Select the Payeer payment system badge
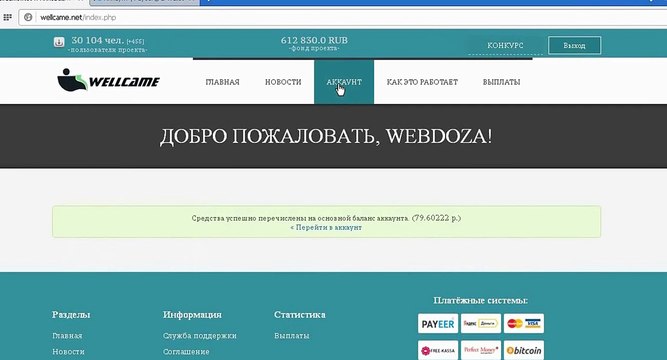 click(x=438, y=324)
